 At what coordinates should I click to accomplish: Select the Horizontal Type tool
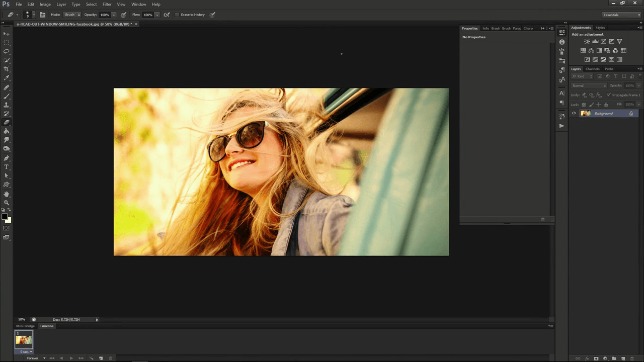click(7, 167)
